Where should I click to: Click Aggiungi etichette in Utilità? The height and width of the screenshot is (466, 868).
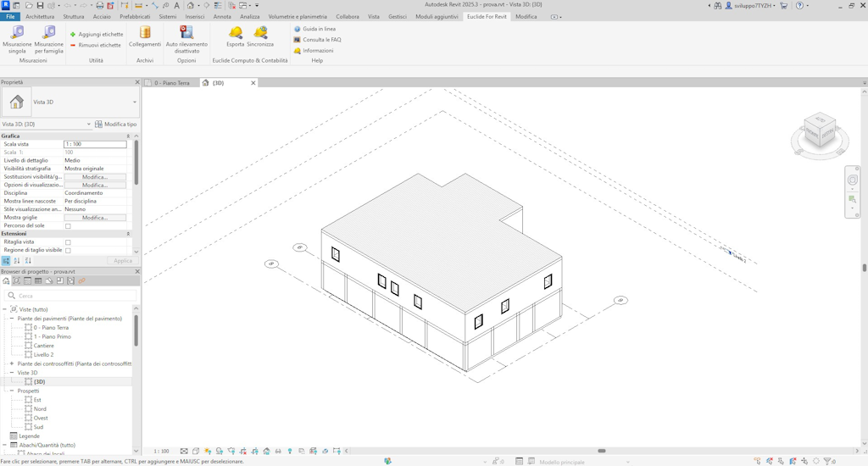(x=96, y=35)
